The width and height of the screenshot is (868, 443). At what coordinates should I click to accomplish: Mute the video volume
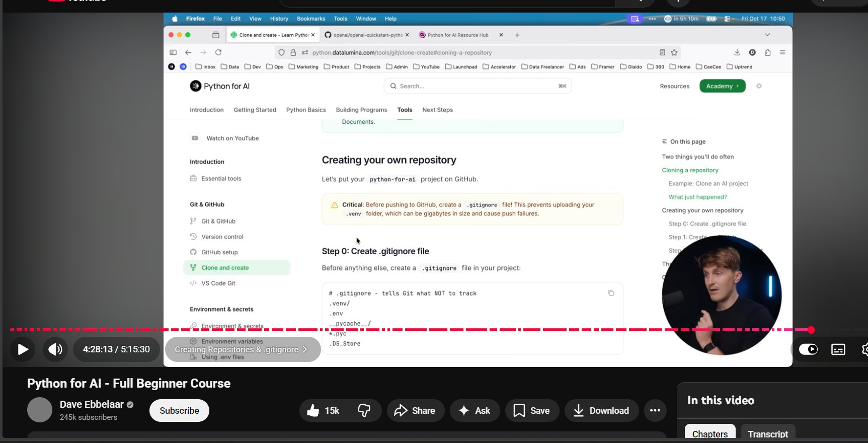[x=55, y=349]
